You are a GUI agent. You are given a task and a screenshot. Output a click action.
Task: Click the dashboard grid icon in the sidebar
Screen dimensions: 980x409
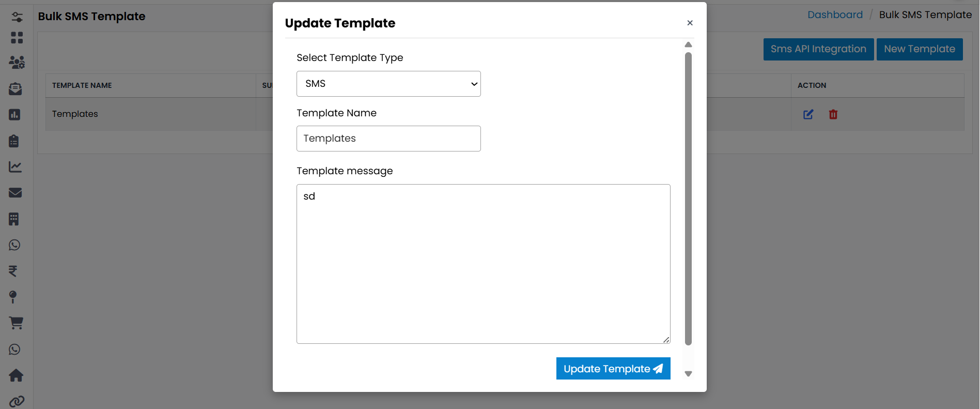tap(17, 38)
